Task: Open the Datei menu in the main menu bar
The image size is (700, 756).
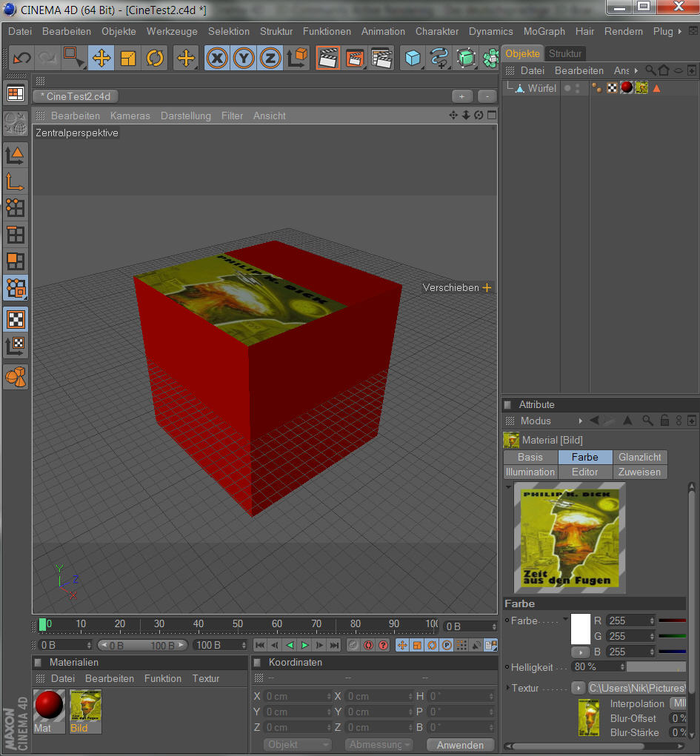Action: (x=20, y=31)
